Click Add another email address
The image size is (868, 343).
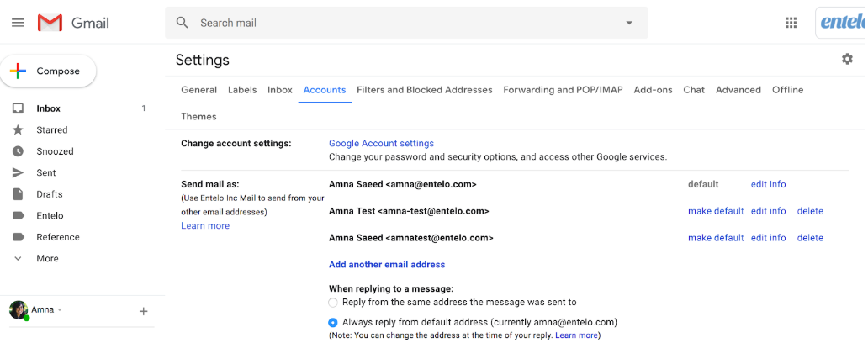click(387, 265)
